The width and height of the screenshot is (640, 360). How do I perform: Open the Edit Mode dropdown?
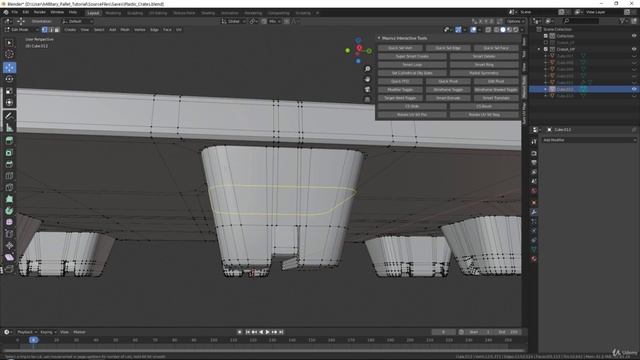point(21,30)
